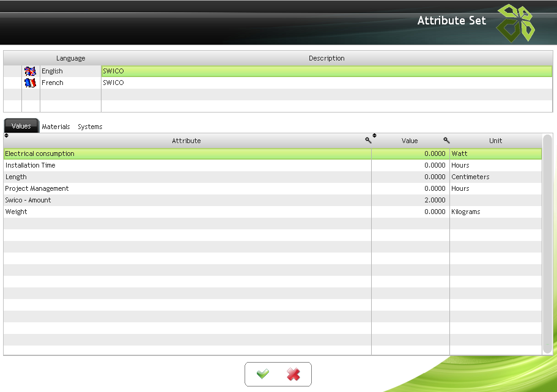Switch to the Materials tab

pyautogui.click(x=56, y=127)
